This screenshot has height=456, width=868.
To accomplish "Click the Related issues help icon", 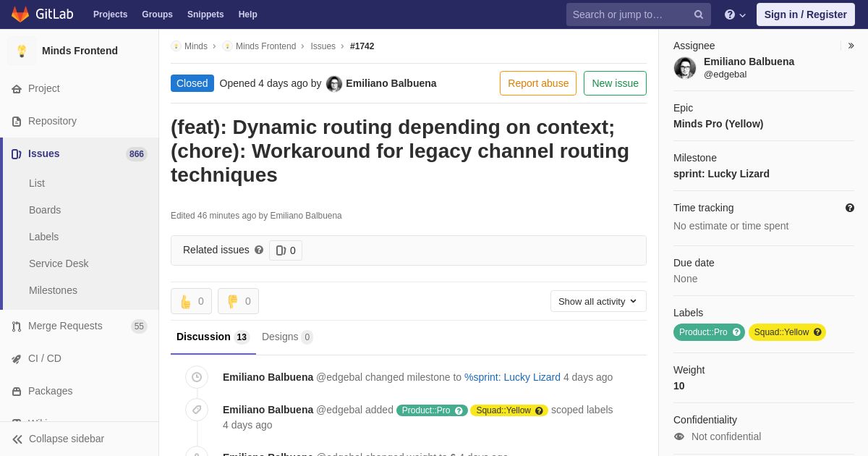I will [x=259, y=250].
